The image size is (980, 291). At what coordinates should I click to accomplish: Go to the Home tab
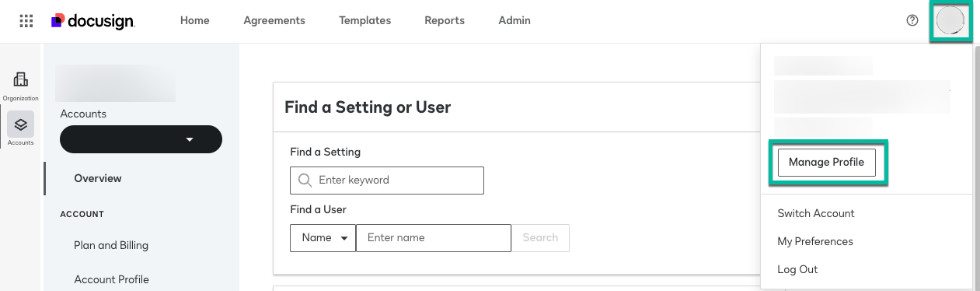(x=195, y=21)
